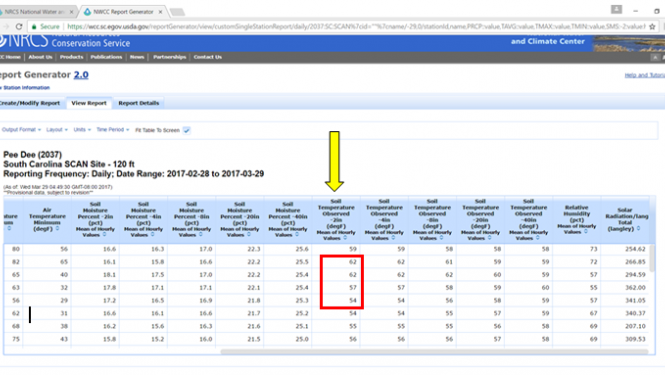Image resolution: width=665 pixels, height=375 pixels.
Task: Sort Soil Moisture Percent -20in column icon
Action: (x=249, y=235)
